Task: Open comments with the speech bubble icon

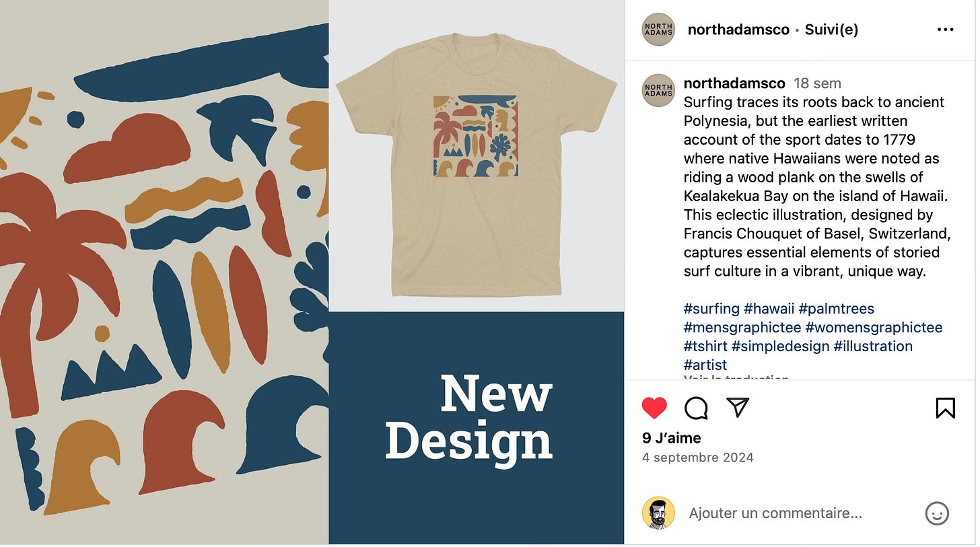Action: [696, 408]
